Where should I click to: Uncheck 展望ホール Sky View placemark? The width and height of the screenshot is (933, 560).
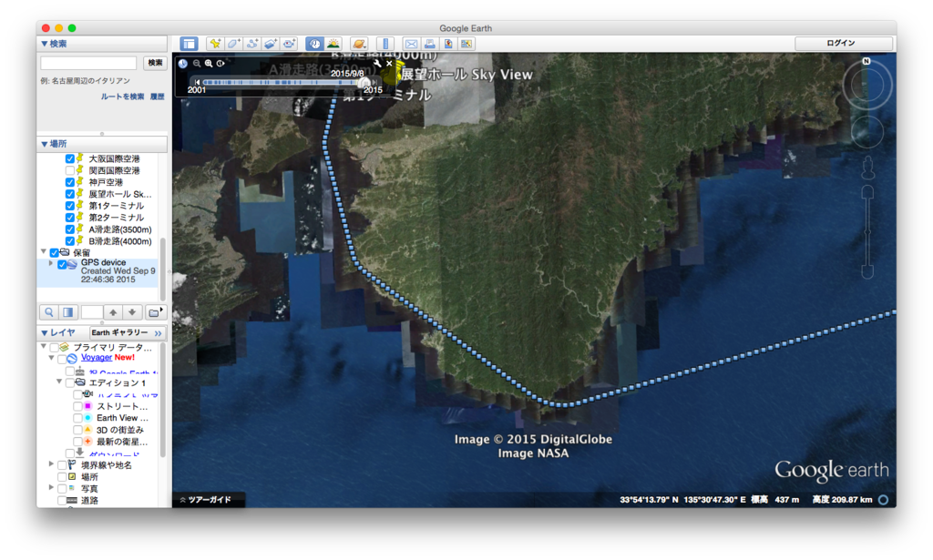pos(69,194)
